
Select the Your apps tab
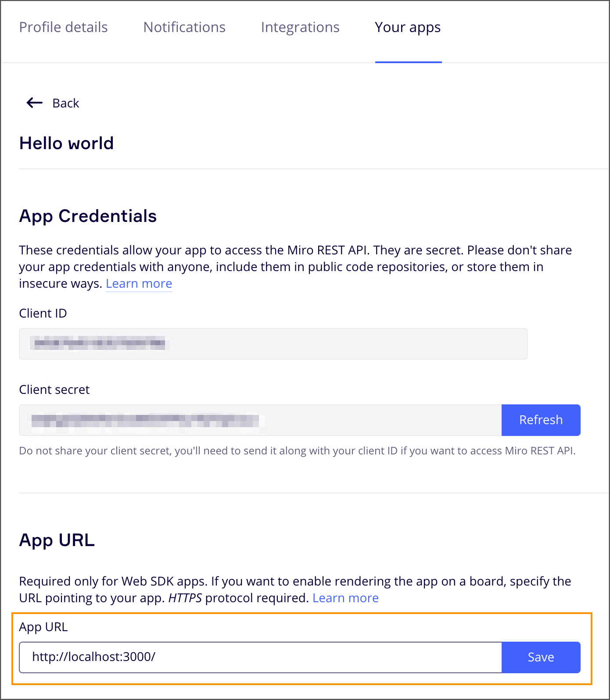click(x=407, y=27)
